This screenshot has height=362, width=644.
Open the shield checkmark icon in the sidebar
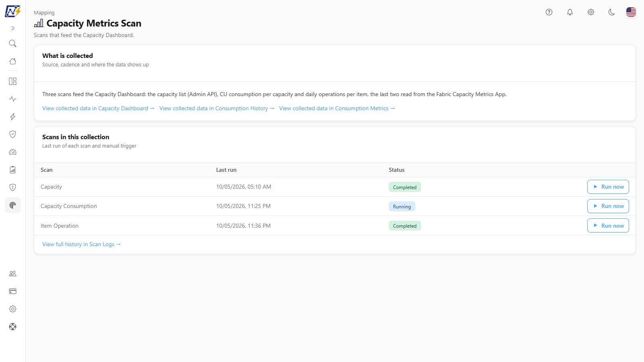click(13, 134)
